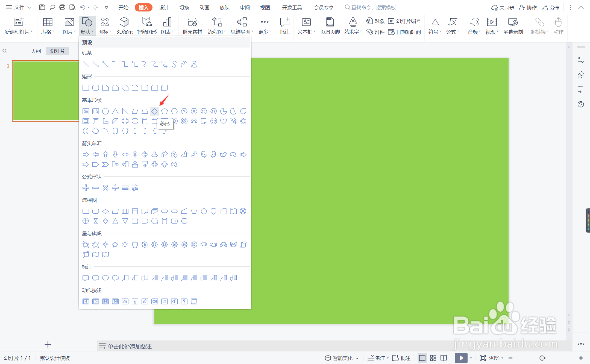Image resolution: width=590 pixels, height=364 pixels.
Task: Choose the flowchart decision diamond
Action: coord(105,211)
